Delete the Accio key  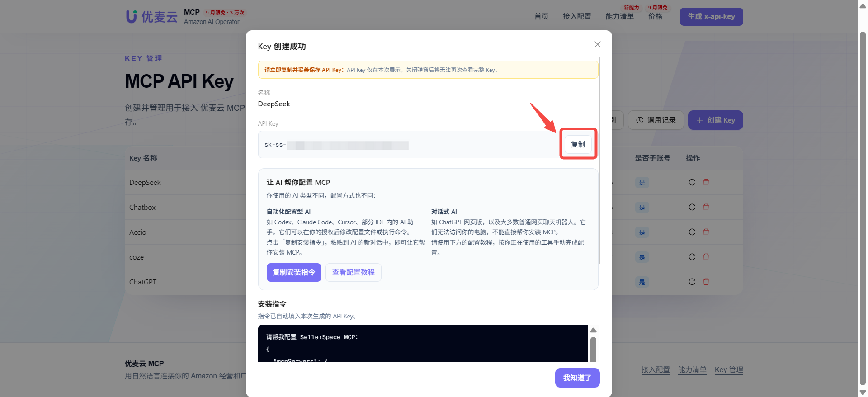coord(706,232)
